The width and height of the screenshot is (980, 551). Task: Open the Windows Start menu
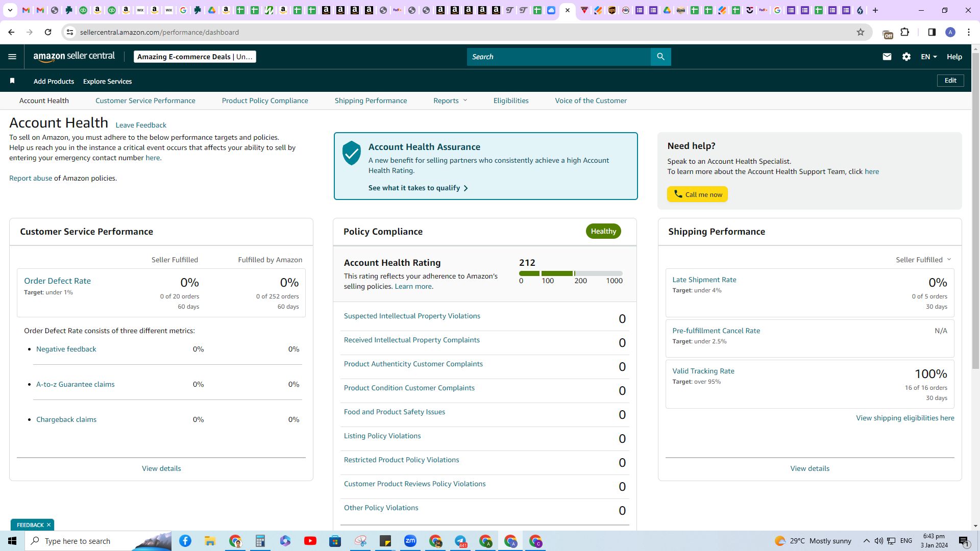pos(12,541)
